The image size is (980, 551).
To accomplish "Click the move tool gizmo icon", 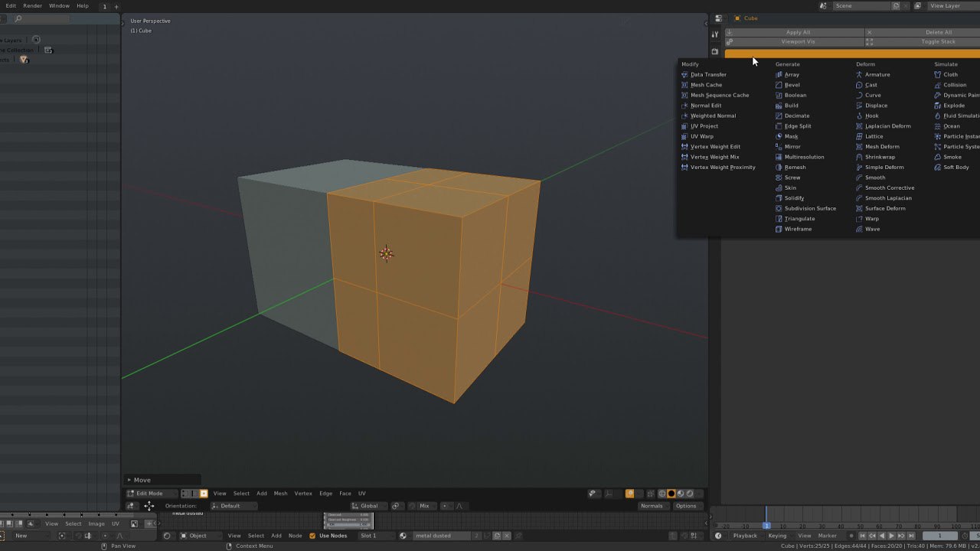I will click(149, 506).
